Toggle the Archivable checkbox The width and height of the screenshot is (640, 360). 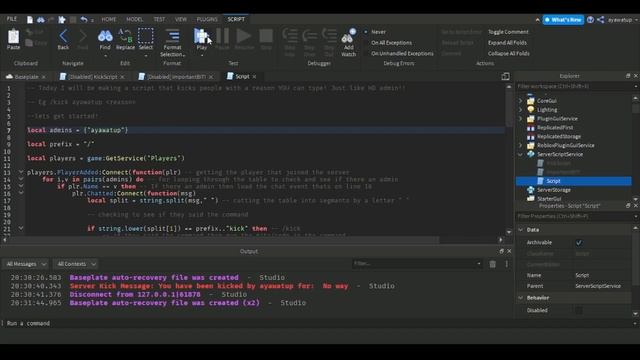point(579,242)
